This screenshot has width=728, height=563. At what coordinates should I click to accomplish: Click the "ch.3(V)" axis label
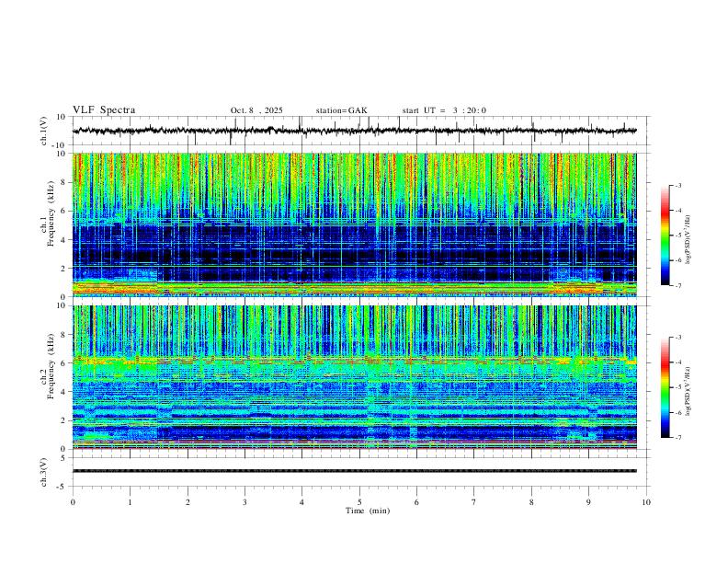tap(44, 472)
